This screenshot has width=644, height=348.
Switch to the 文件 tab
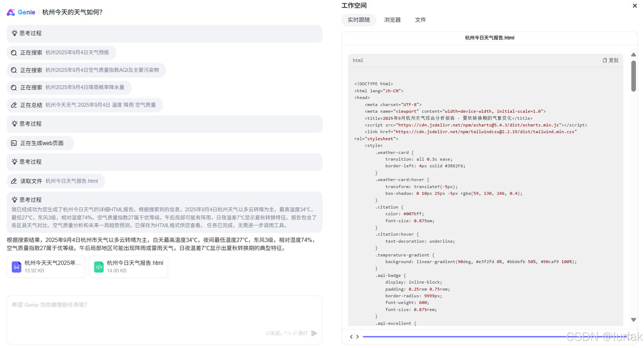pos(421,20)
